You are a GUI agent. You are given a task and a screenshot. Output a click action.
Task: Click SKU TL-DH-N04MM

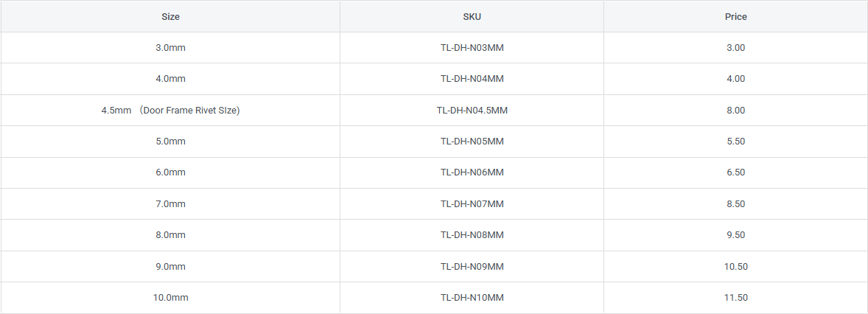pyautogui.click(x=472, y=79)
